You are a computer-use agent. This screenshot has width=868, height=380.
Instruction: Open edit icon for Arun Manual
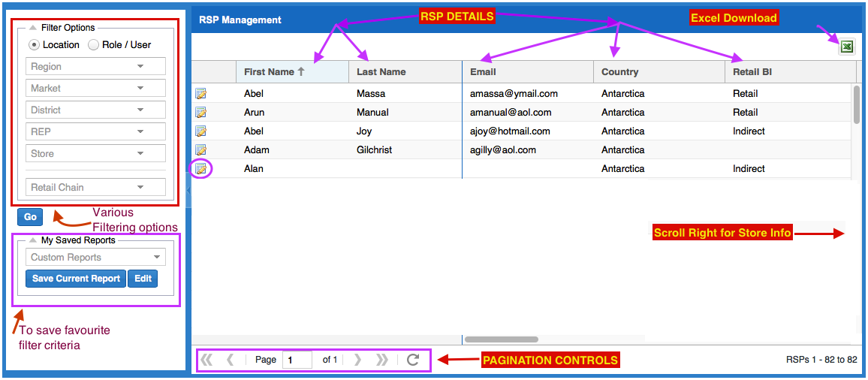[x=201, y=113]
